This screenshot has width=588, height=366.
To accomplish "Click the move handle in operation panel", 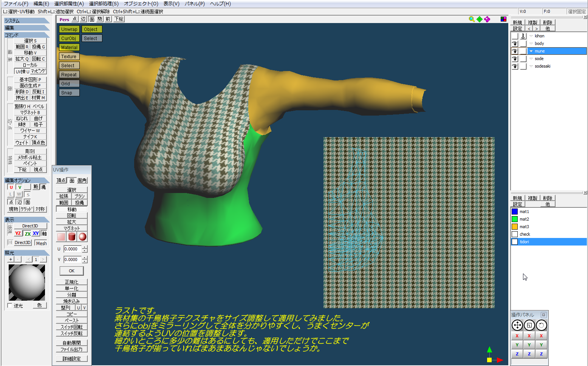I will point(517,325).
